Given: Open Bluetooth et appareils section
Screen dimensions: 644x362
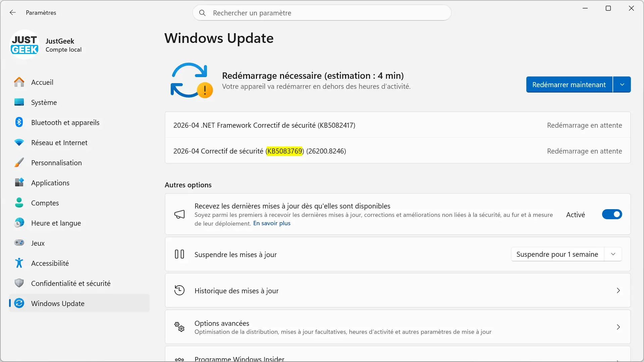Looking at the screenshot, I should (x=79, y=122).
